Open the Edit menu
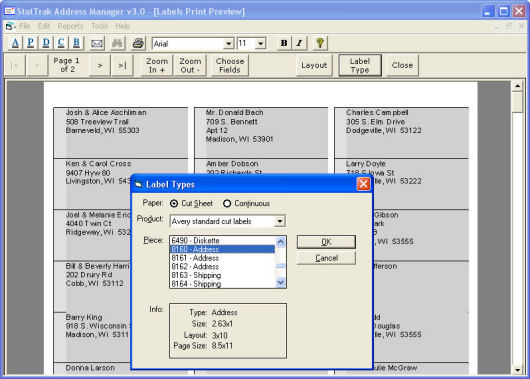This screenshot has width=530, height=379. pos(44,26)
